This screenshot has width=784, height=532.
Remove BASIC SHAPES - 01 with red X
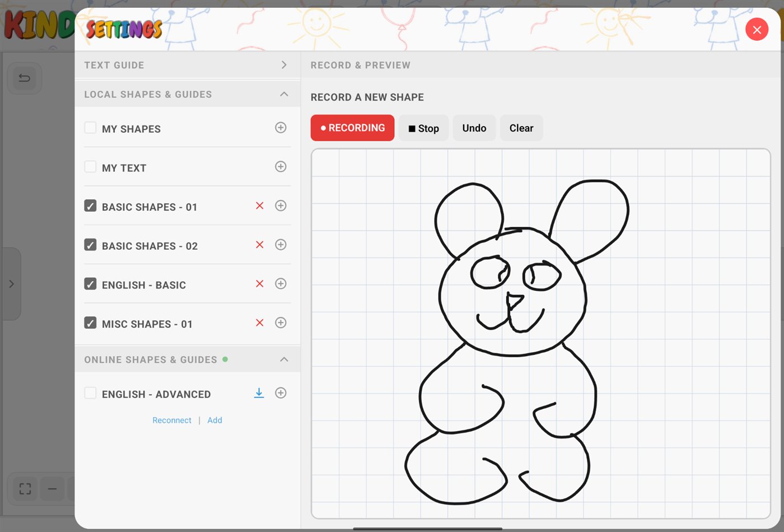tap(260, 206)
